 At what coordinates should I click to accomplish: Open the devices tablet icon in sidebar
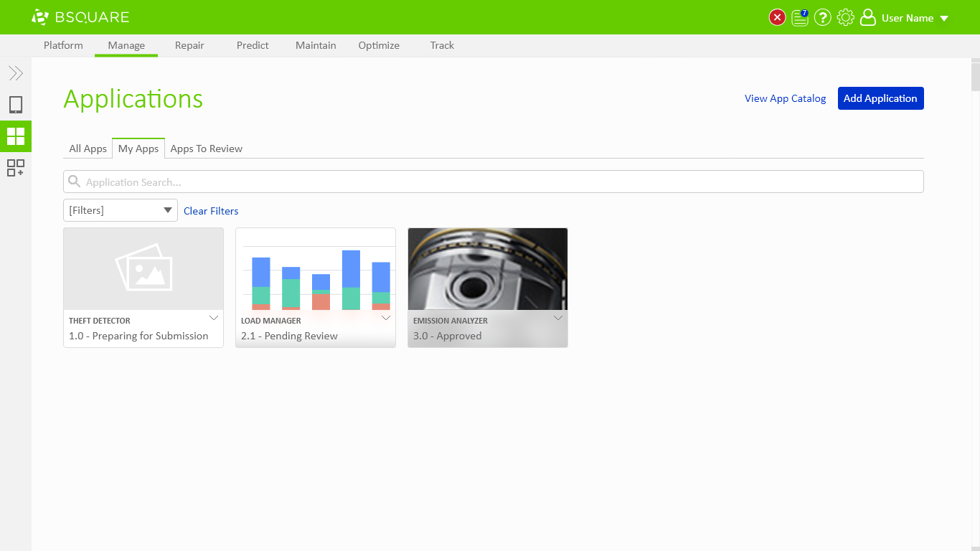tap(16, 105)
